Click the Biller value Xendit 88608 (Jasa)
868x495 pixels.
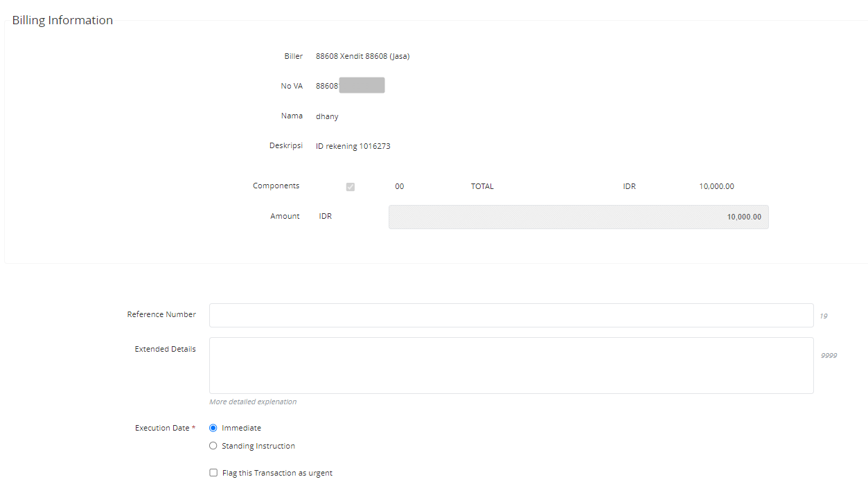[362, 56]
